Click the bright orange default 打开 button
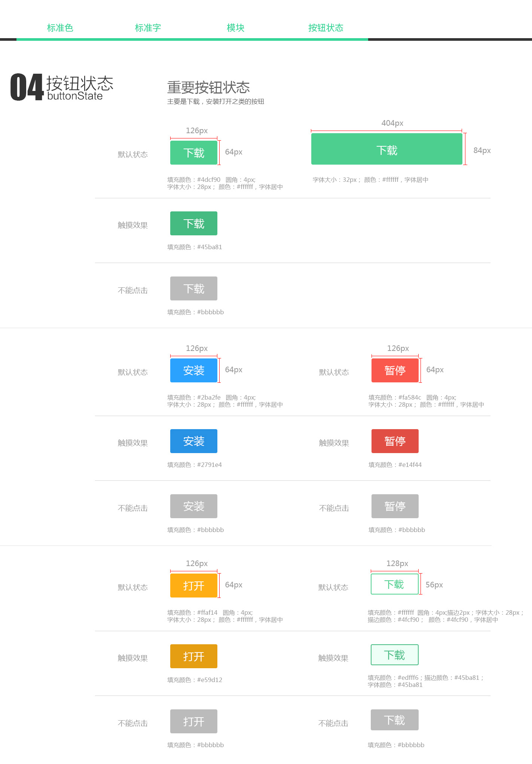This screenshot has width=532, height=764. (193, 586)
